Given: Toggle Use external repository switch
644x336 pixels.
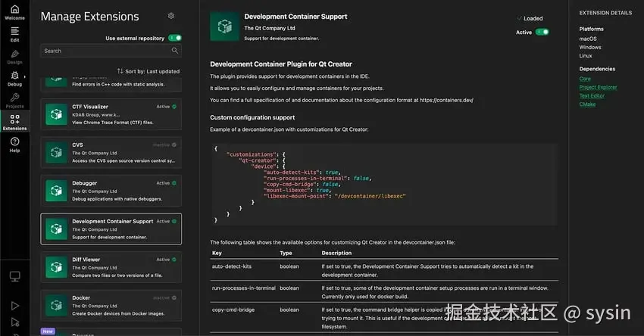Looking at the screenshot, I should (x=175, y=38).
